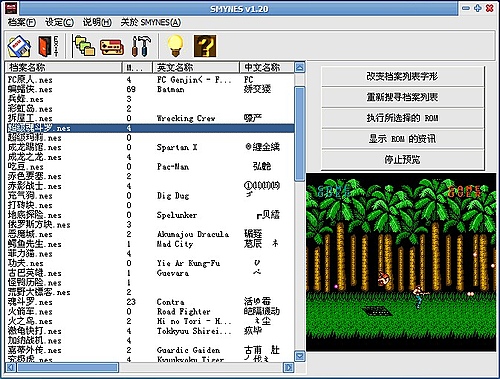Click the Contra game preview image

[401, 262]
